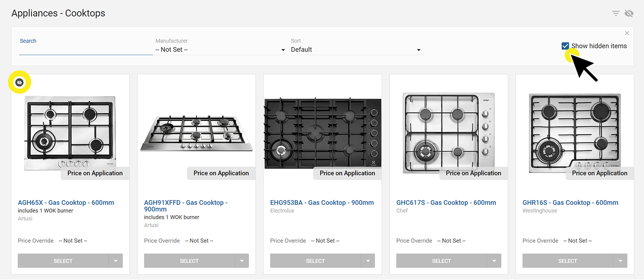
Task: Open GHC617S - Gas Cooktop - 600mm link
Action: [x=446, y=202]
